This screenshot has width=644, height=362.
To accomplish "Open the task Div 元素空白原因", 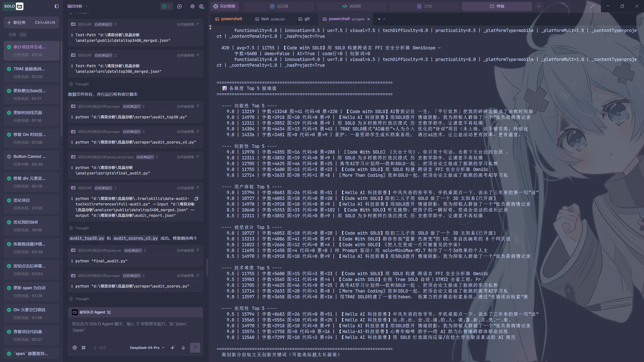I will [32, 314].
